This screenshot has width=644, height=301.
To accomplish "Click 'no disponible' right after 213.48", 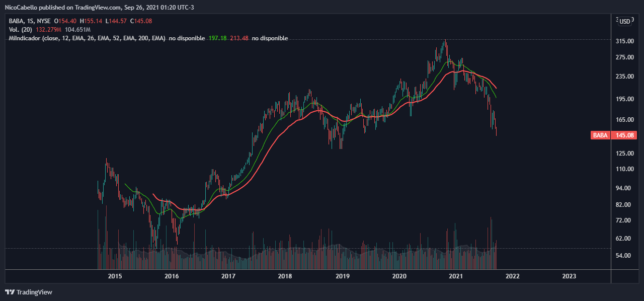I will pos(270,38).
